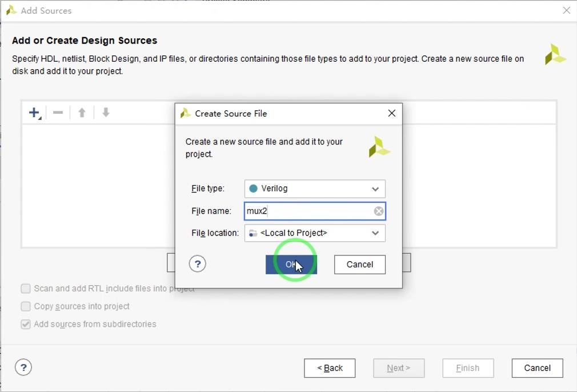Click the Move Up arrow icon
The image size is (577, 392).
tap(82, 113)
